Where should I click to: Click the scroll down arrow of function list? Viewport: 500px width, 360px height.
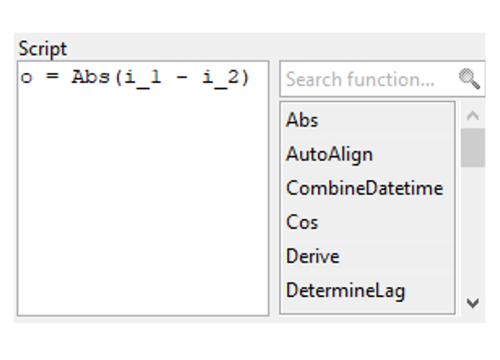coord(473,303)
